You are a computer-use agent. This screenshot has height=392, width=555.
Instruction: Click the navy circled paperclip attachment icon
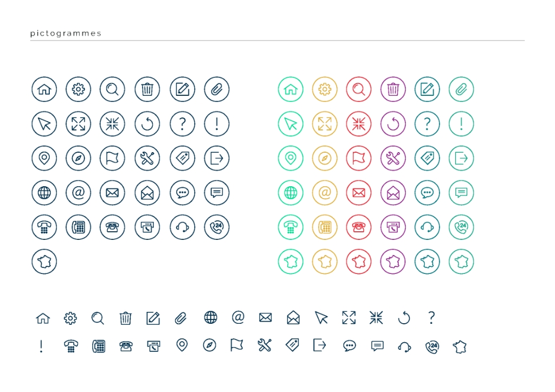coord(217,89)
